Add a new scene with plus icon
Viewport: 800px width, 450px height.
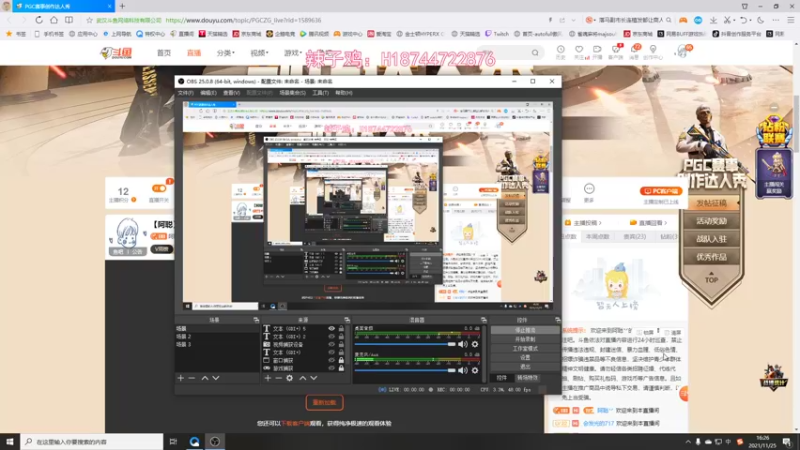click(x=181, y=378)
